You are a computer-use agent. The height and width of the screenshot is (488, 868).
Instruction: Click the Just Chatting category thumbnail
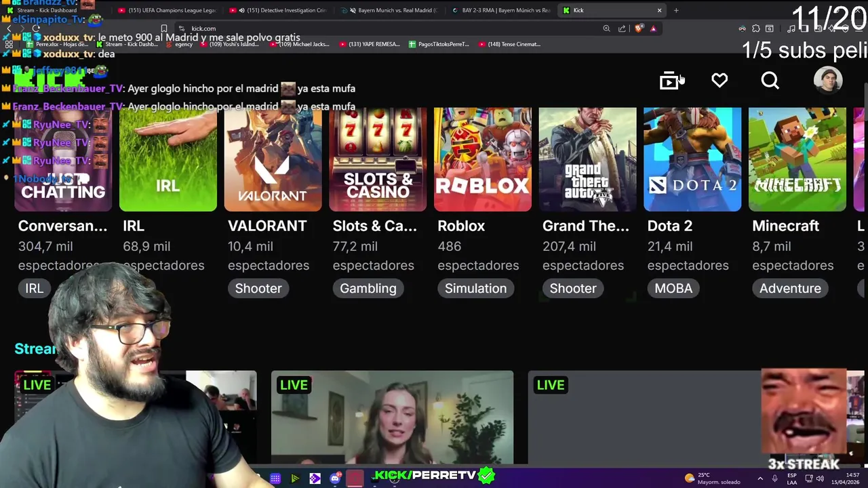tap(63, 159)
